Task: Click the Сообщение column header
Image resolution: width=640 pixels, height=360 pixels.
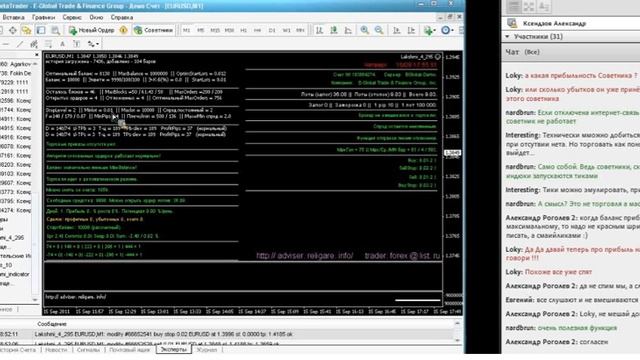Action: 51,324
